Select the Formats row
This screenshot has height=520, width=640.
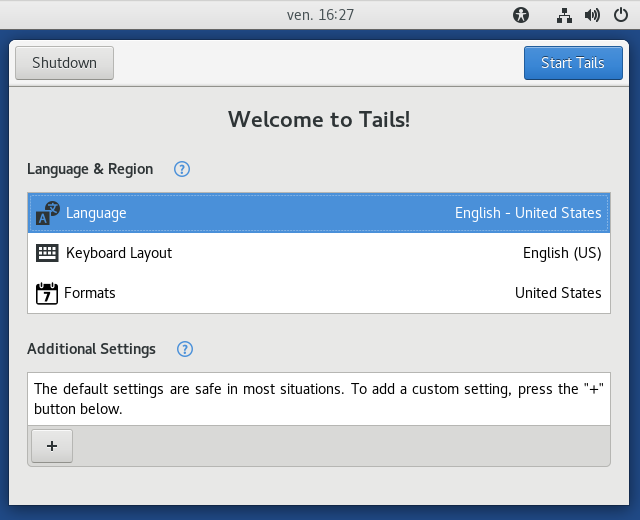coord(319,293)
